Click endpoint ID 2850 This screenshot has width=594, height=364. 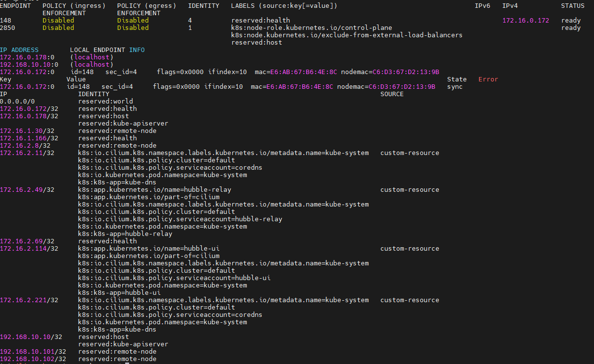(8, 28)
